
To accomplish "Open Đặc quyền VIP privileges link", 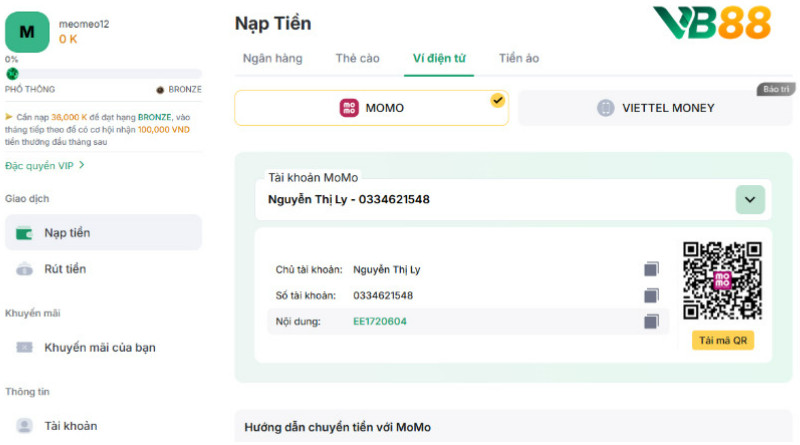I will coord(44,165).
